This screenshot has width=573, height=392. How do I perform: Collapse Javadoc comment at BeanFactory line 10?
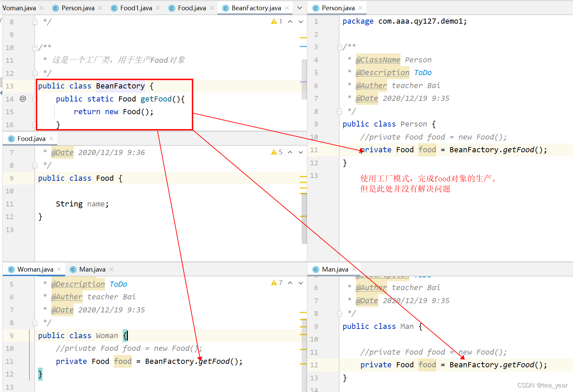point(35,48)
